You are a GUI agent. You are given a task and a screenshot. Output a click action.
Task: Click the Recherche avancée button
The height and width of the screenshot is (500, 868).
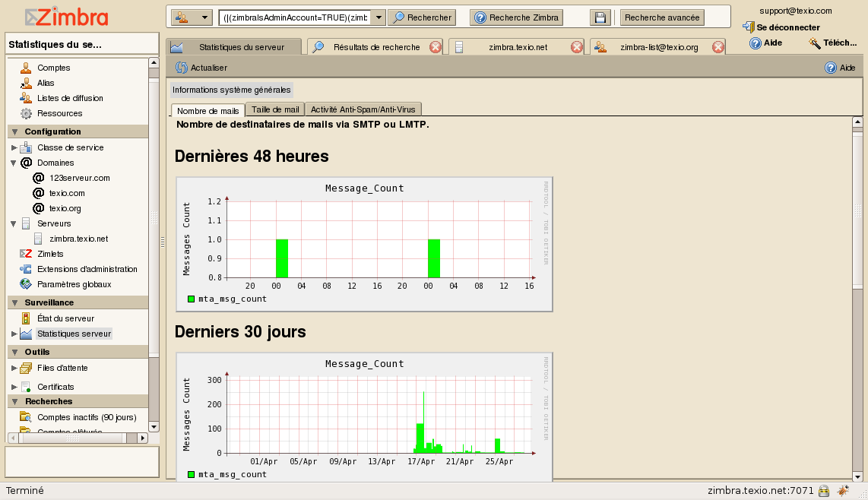[x=662, y=17]
